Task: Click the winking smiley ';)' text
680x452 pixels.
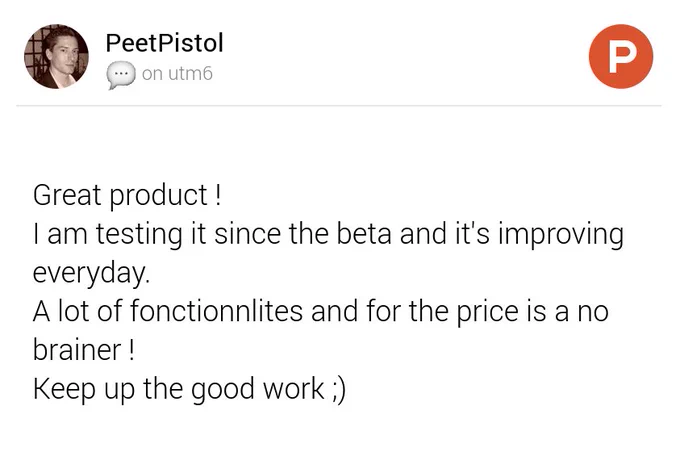Action: [339, 390]
